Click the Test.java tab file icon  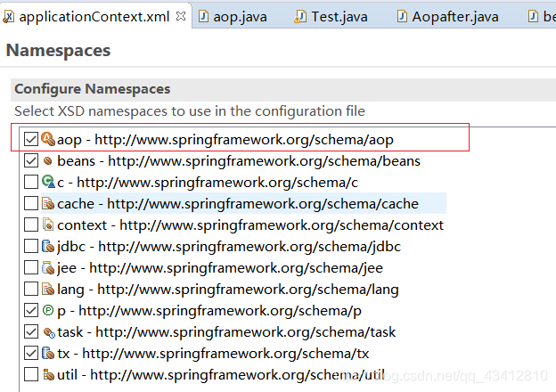coord(300,17)
